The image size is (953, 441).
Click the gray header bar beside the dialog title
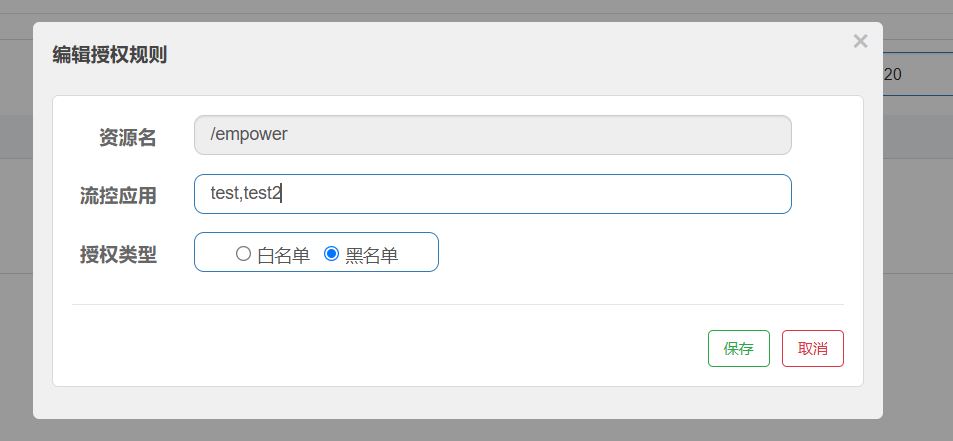(x=500, y=55)
